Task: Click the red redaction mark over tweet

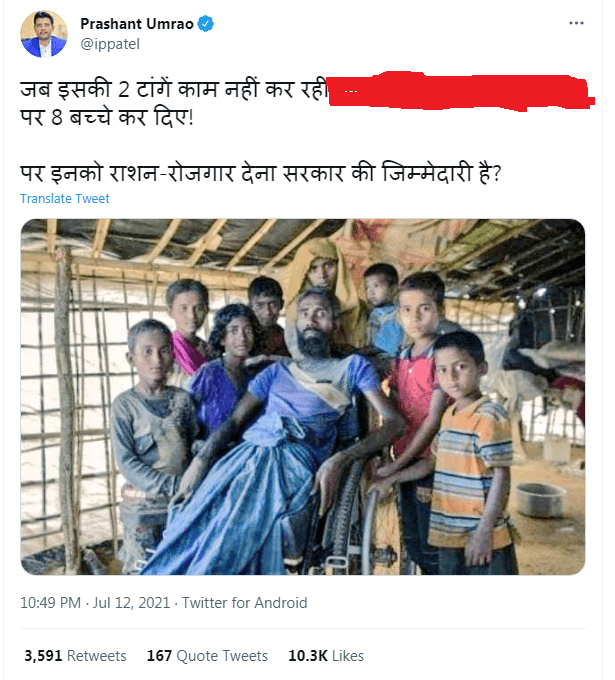Action: pos(461,91)
